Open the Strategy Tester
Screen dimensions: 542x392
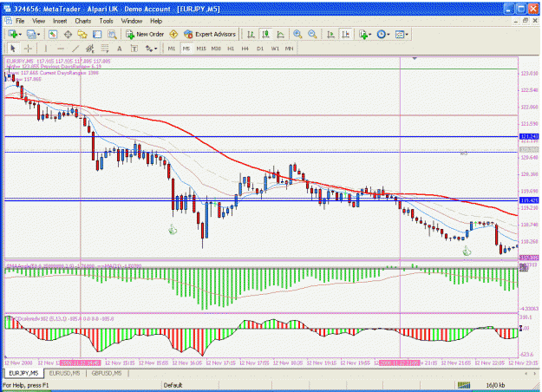112,34
